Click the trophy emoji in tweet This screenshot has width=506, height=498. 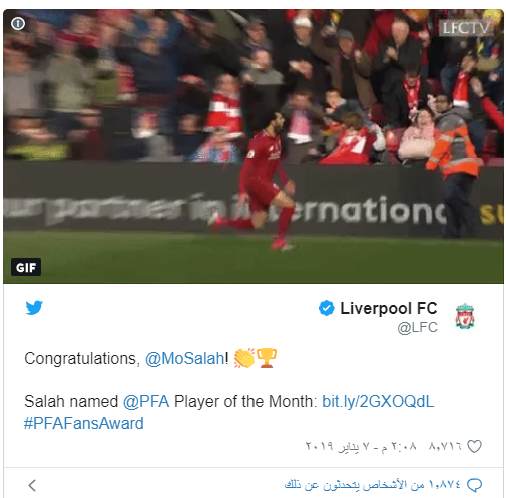click(x=267, y=358)
